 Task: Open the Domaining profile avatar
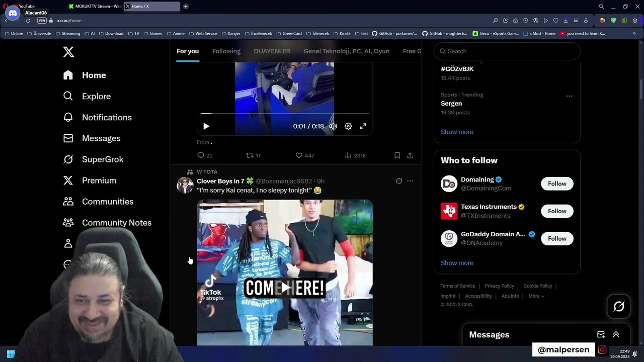(449, 184)
